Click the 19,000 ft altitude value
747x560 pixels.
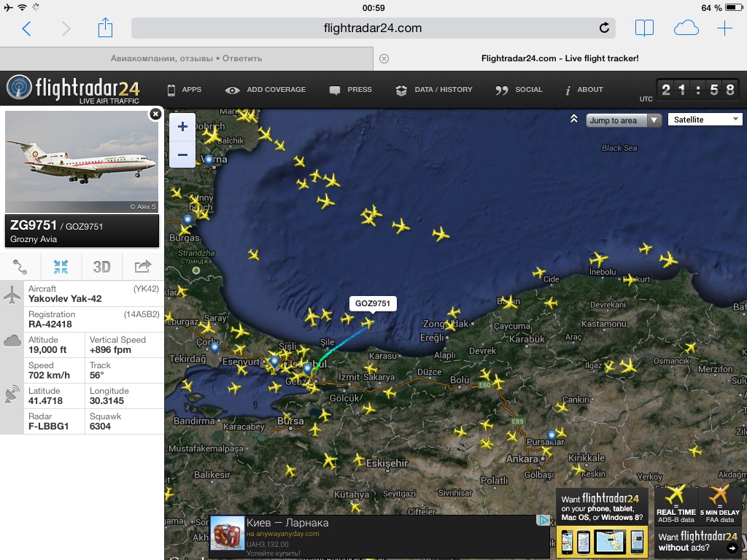(47, 350)
